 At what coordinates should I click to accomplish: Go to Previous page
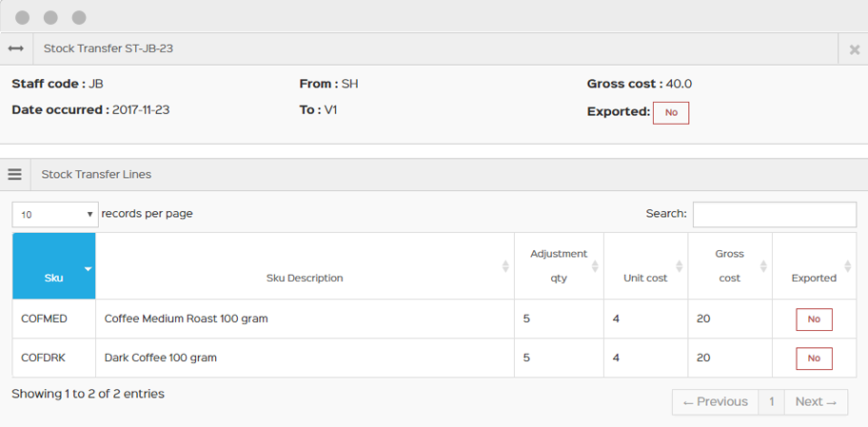[x=715, y=402]
